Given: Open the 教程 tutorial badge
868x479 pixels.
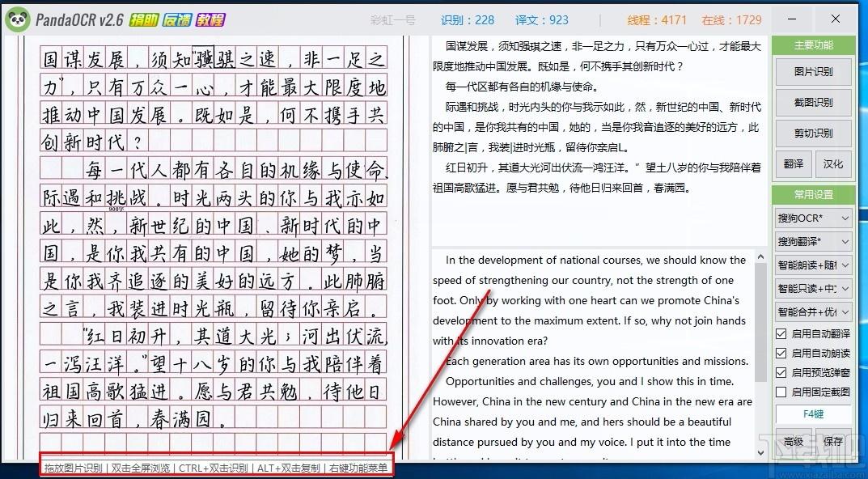Looking at the screenshot, I should point(210,20).
